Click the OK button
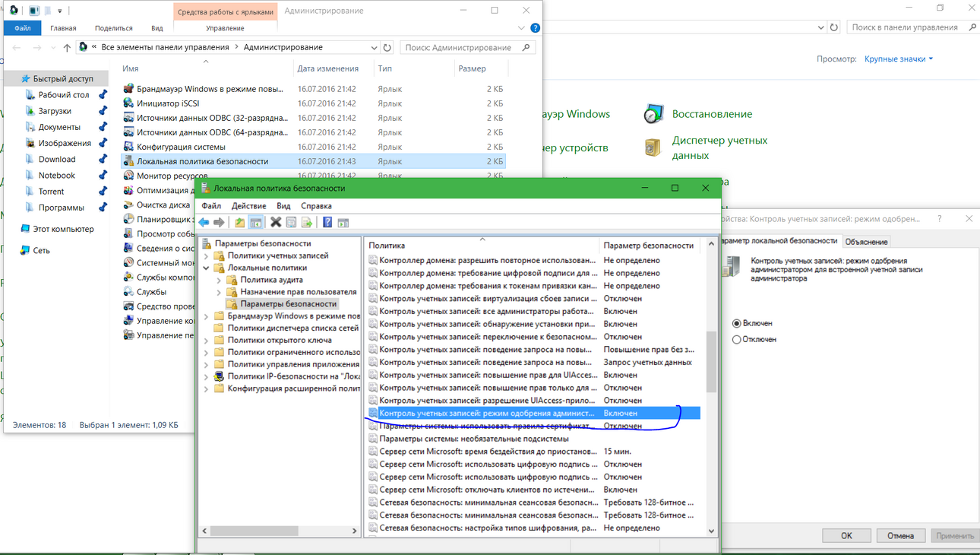Screen dimensions: 980x555 (846, 535)
